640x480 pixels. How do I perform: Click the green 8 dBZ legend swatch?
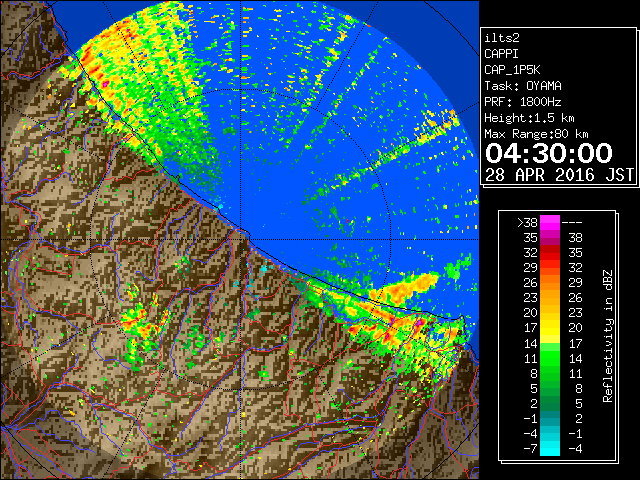pos(550,373)
